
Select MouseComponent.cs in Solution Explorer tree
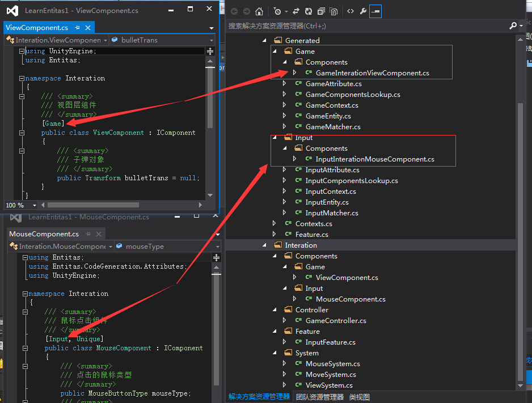point(351,299)
